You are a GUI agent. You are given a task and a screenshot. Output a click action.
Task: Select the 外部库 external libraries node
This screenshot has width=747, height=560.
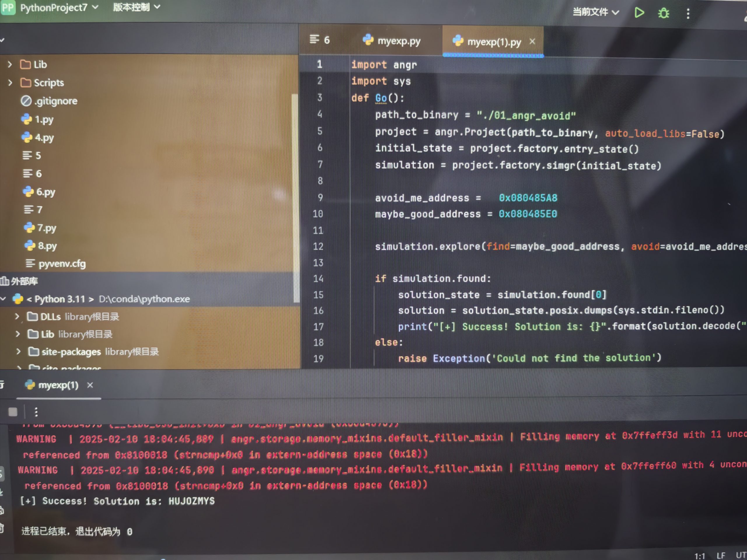click(19, 281)
